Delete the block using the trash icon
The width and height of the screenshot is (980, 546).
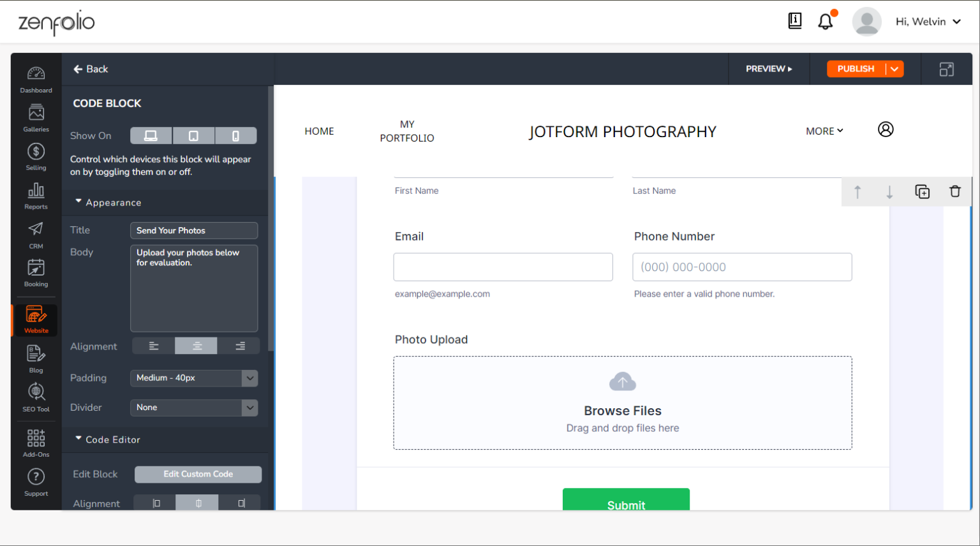click(x=954, y=191)
